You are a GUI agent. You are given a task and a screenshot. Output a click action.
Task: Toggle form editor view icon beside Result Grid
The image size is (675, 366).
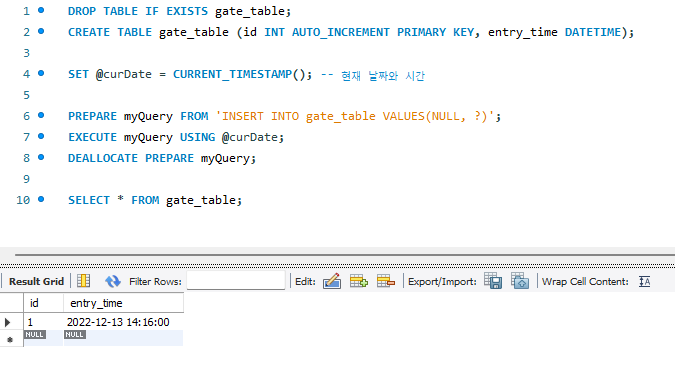click(84, 281)
